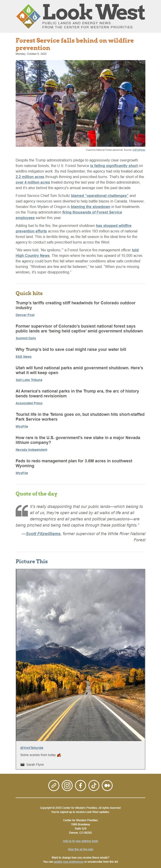Click the Facebook icon in footer
The width and height of the screenshot is (161, 868).
(x=80, y=786)
